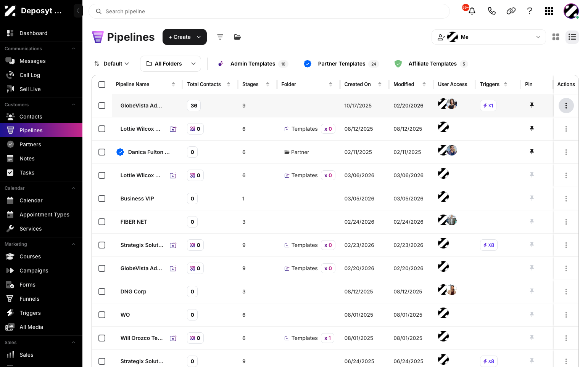Open the user profile avatar

[x=571, y=11]
